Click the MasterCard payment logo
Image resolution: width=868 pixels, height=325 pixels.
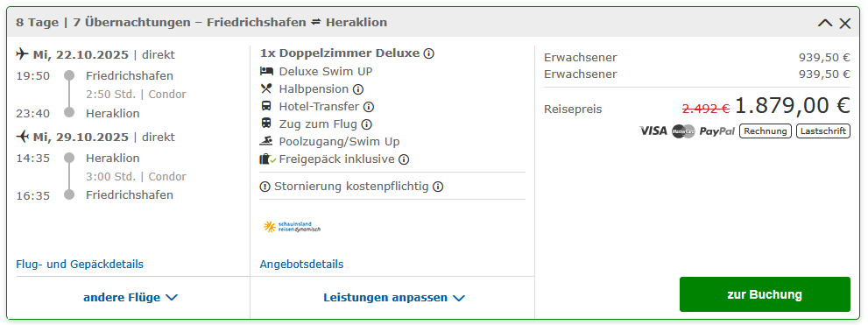click(x=683, y=131)
